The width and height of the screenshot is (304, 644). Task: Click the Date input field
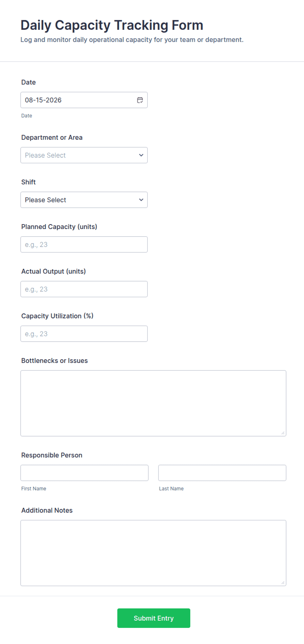coord(84,100)
